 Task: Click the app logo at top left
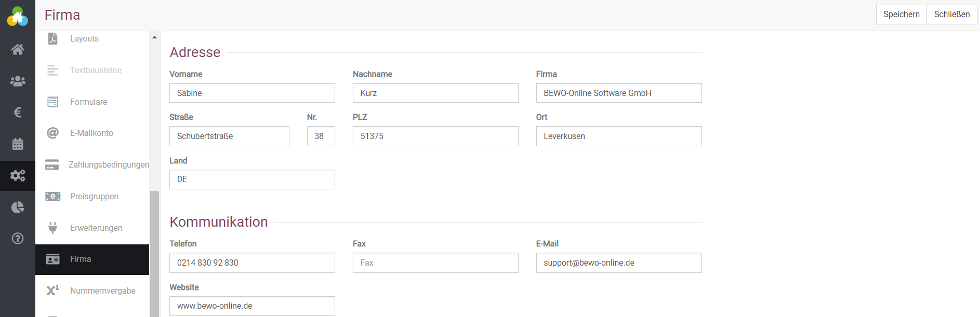[x=18, y=16]
